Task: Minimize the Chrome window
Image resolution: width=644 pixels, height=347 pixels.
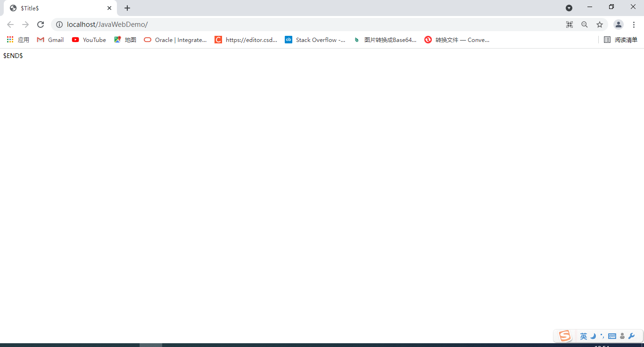Action: 590,7
